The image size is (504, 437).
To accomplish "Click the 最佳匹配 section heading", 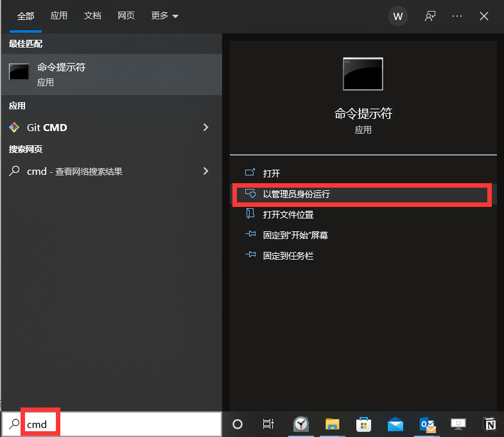I will coord(26,44).
